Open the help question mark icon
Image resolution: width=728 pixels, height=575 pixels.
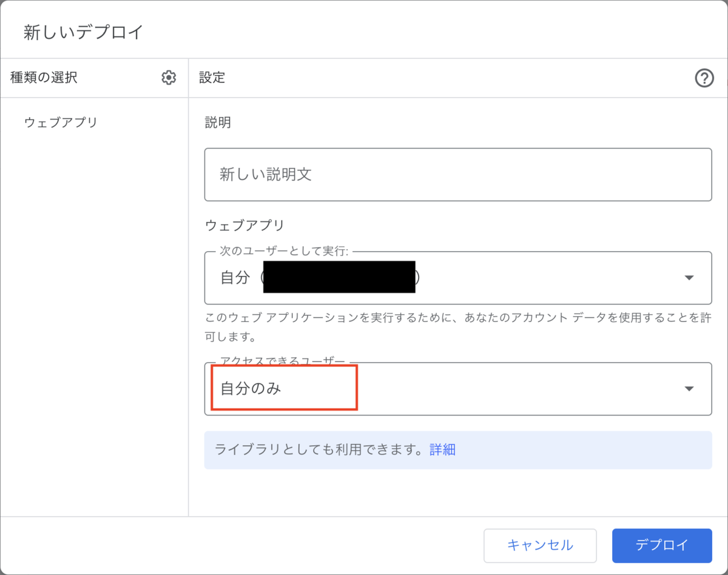tap(704, 78)
